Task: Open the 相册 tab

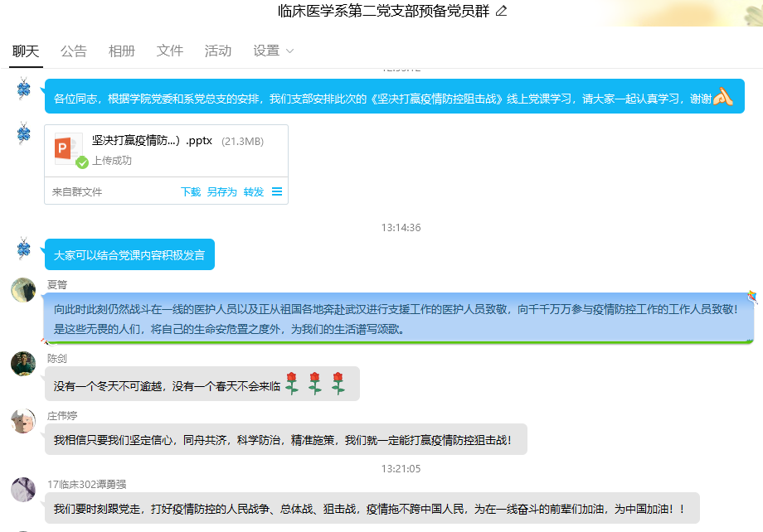Action: (122, 51)
